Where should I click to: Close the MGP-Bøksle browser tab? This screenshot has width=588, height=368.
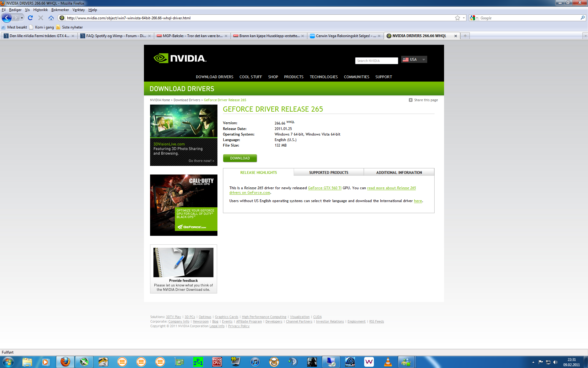tap(226, 36)
